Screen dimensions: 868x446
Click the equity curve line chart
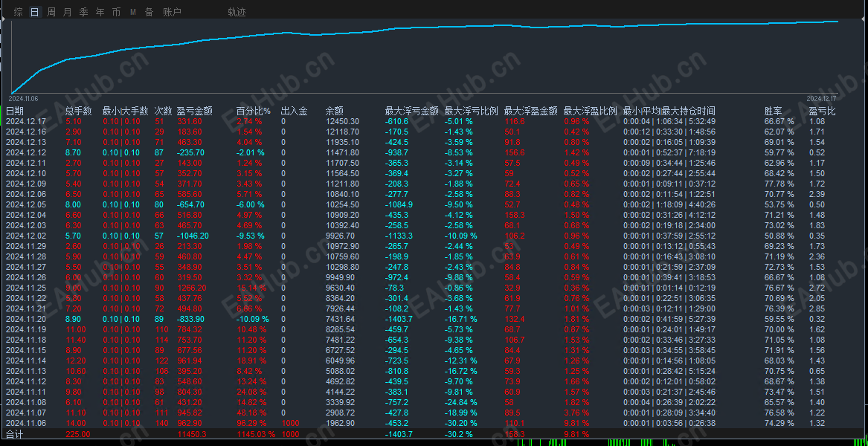pyautogui.click(x=425, y=57)
